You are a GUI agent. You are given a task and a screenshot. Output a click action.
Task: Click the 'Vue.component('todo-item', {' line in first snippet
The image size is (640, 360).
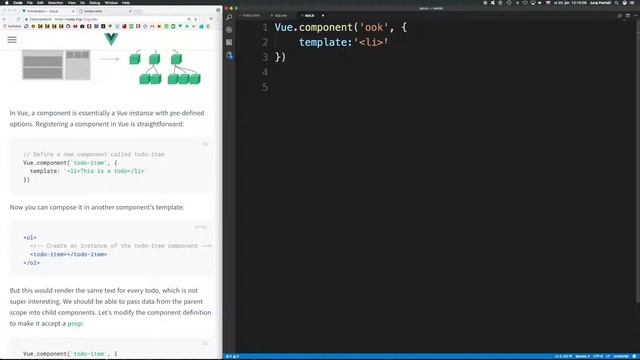pyautogui.click(x=70, y=162)
